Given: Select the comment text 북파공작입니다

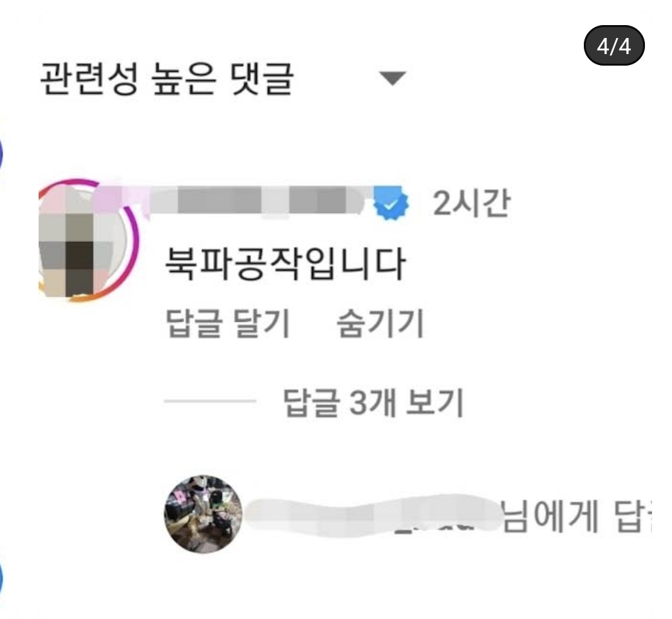Looking at the screenshot, I should tap(285, 263).
